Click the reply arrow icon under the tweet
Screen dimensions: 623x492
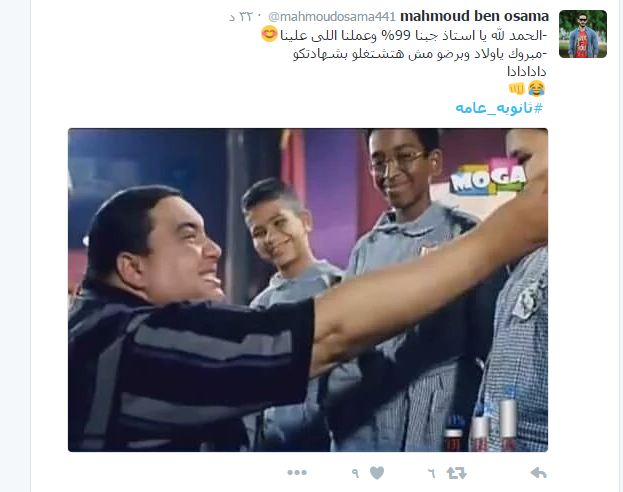(x=538, y=473)
